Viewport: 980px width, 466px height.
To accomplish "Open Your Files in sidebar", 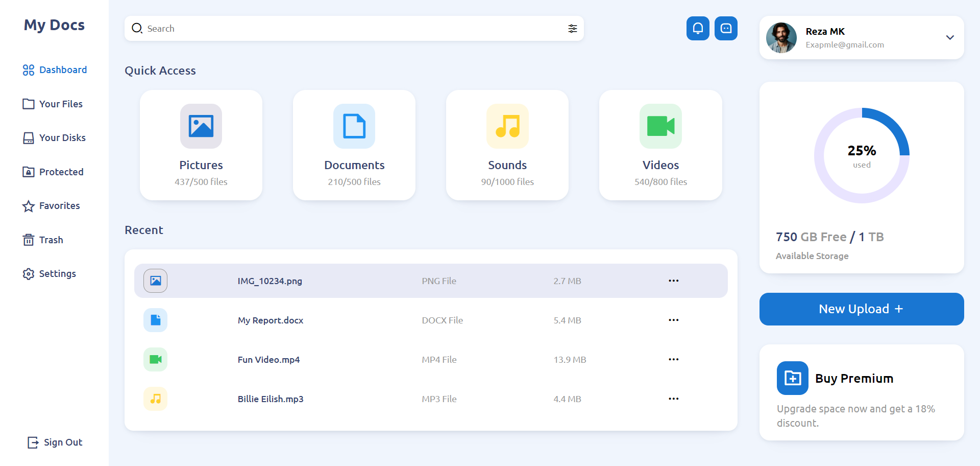I will [53, 104].
